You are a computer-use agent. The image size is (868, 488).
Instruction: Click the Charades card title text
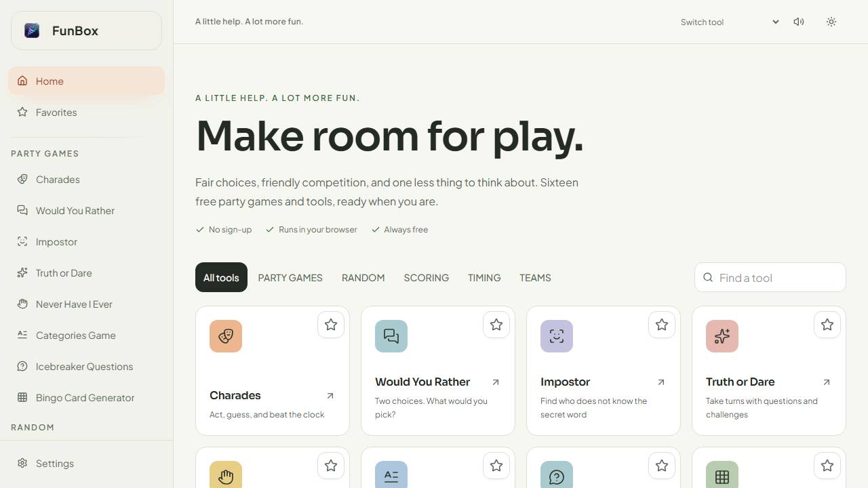[235, 396]
